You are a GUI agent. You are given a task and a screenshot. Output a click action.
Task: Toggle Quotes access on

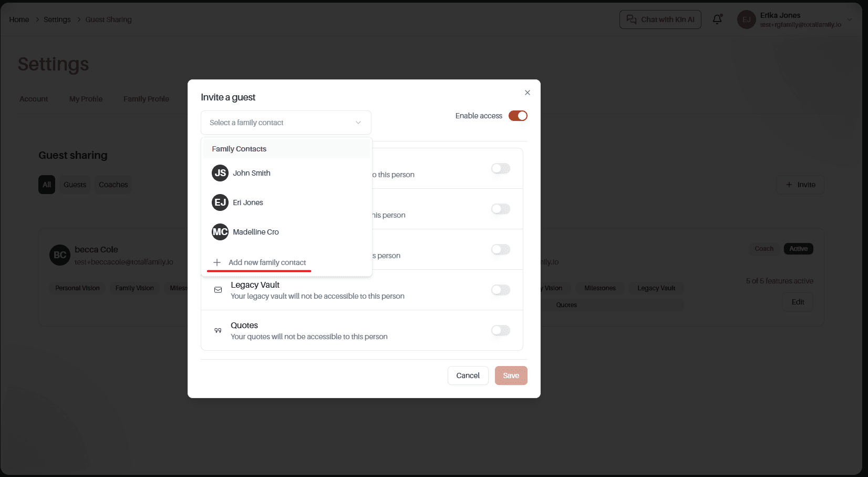[x=501, y=330]
